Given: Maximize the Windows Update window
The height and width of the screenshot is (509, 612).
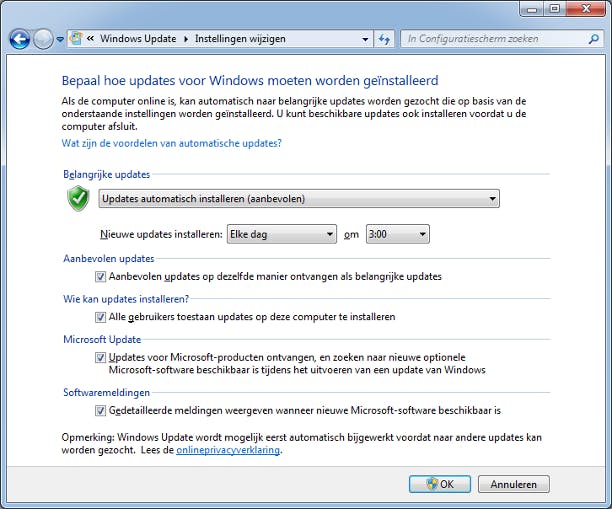Looking at the screenshot, I should pyautogui.click(x=555, y=9).
